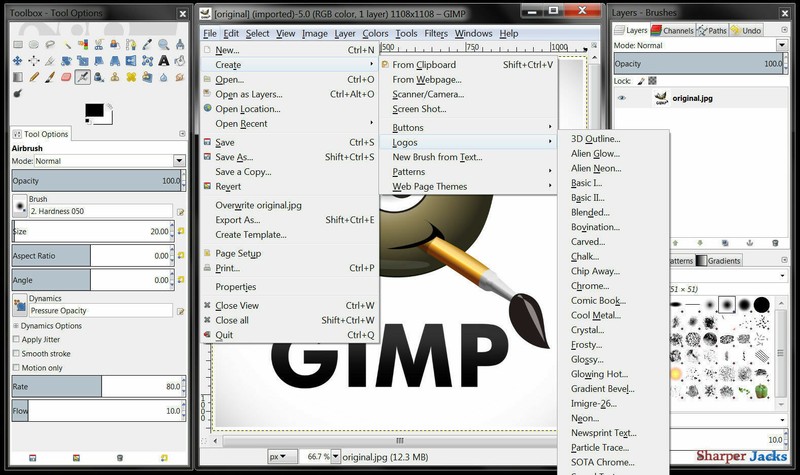The height and width of the screenshot is (475, 800).
Task: Select the green pepper brush thumbnail
Action: point(761,391)
